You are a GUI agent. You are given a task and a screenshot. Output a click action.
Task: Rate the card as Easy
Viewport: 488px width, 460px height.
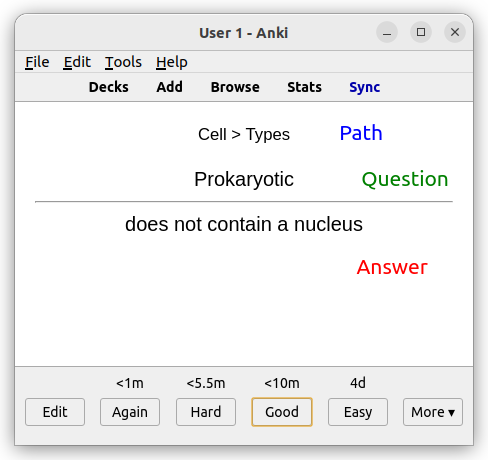[x=358, y=412]
